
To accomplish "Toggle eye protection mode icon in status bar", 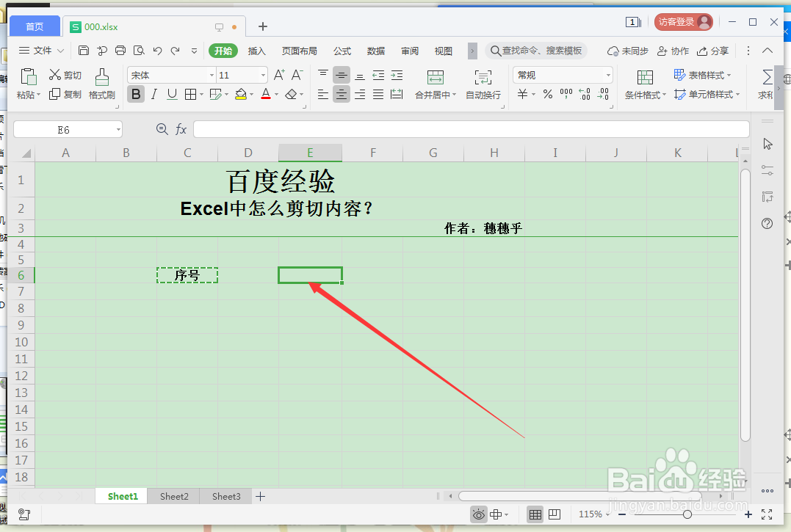I will tap(478, 514).
